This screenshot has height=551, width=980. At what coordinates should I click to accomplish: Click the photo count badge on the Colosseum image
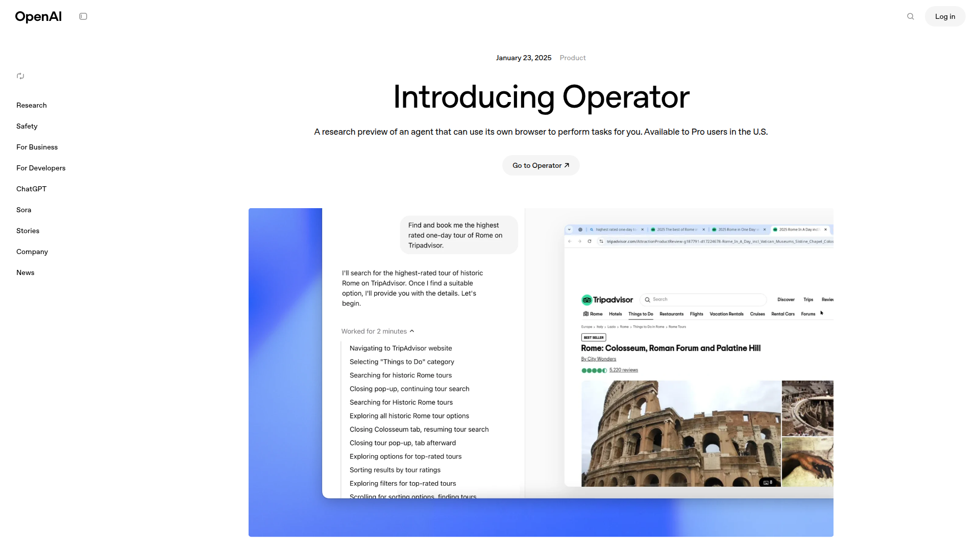click(767, 482)
